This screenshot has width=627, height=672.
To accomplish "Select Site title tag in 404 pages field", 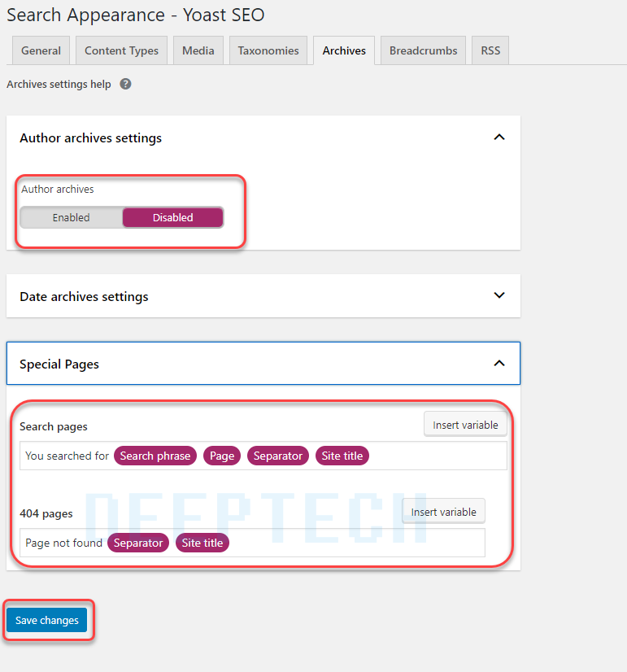I will 202,543.
